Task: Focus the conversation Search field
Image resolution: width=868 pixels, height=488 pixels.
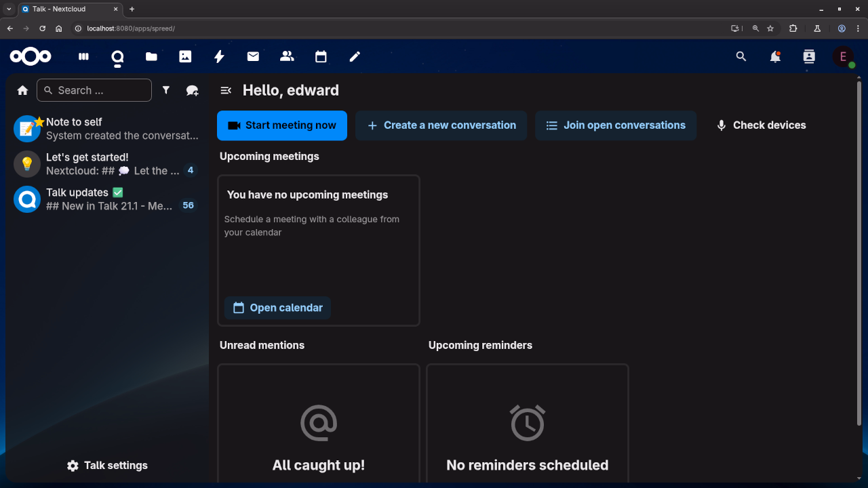Action: coord(94,90)
